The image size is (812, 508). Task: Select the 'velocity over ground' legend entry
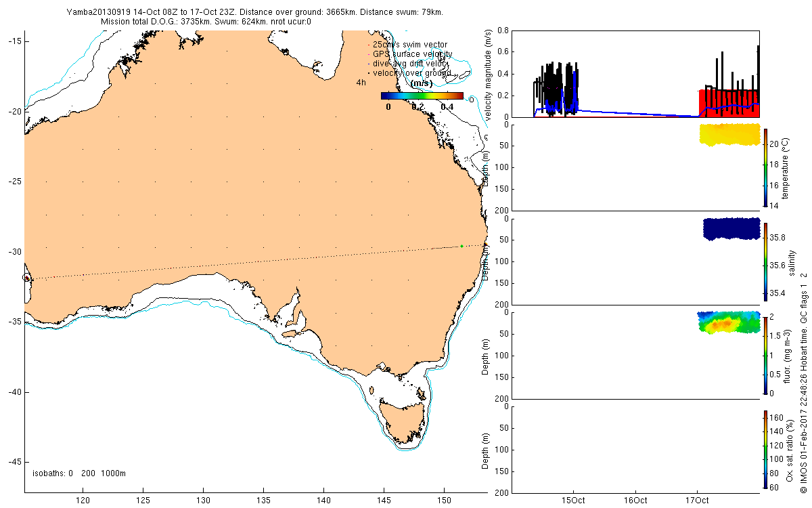coord(411,72)
